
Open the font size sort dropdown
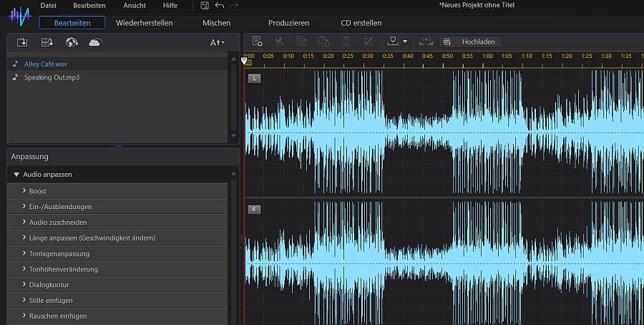pos(217,43)
